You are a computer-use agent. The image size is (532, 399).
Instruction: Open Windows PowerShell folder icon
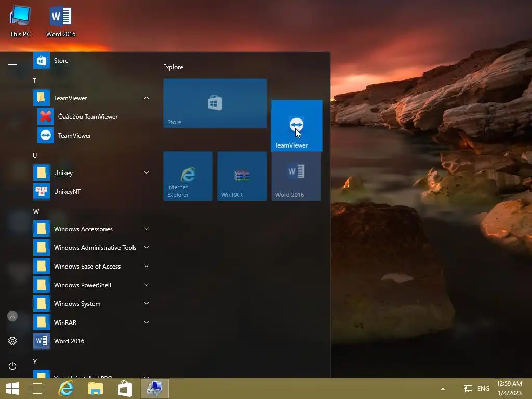pos(42,285)
